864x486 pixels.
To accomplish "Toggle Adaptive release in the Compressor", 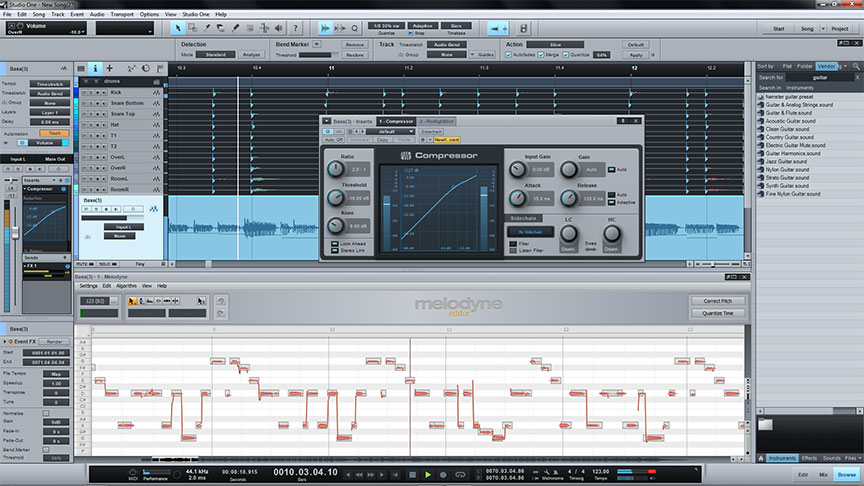I will coord(612,202).
